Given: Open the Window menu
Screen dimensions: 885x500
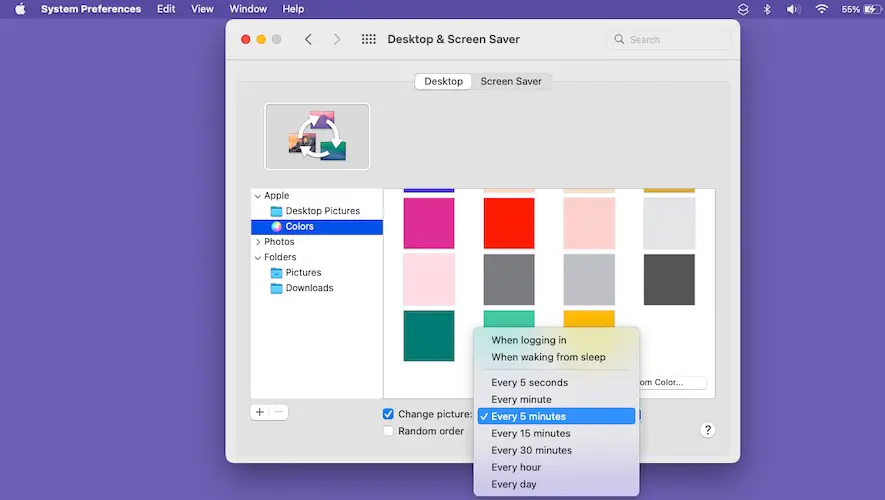Looking at the screenshot, I should tap(248, 9).
